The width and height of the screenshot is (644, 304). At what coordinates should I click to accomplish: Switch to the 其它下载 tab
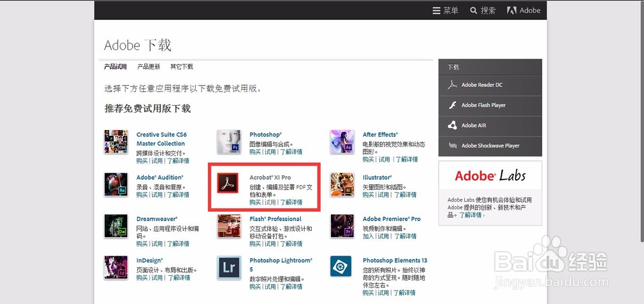182,66
